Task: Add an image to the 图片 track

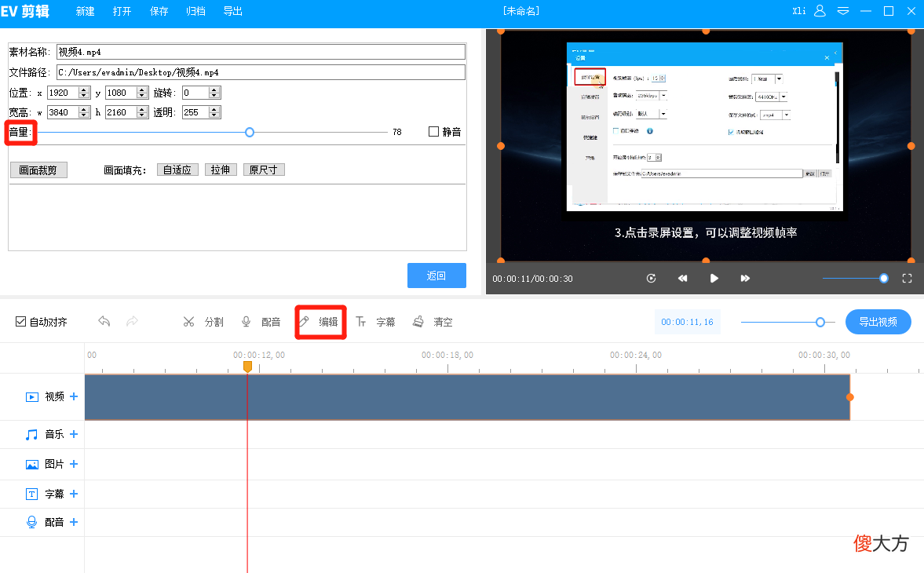Action: click(x=74, y=463)
